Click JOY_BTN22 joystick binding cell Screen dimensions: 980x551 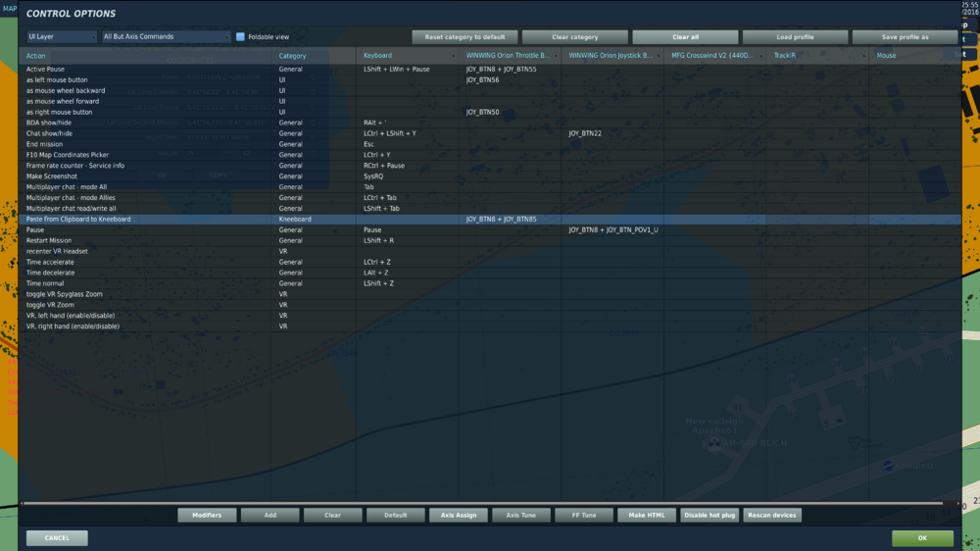612,133
